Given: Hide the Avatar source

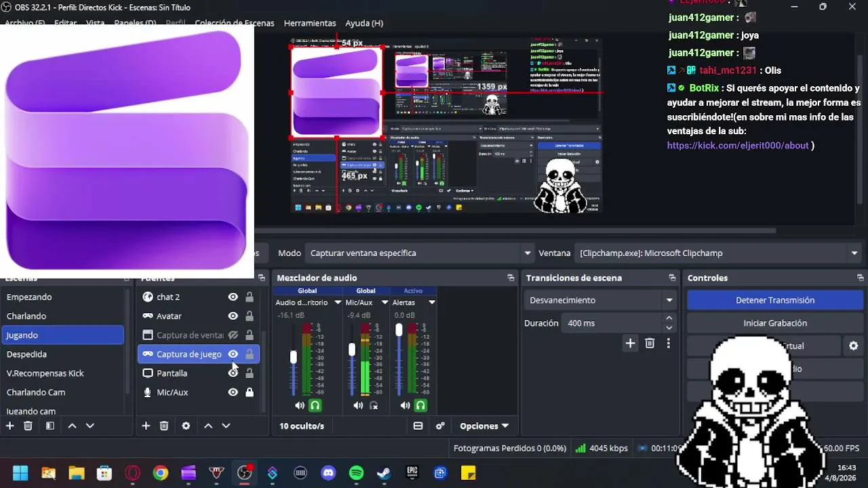Looking at the screenshot, I should tap(233, 316).
